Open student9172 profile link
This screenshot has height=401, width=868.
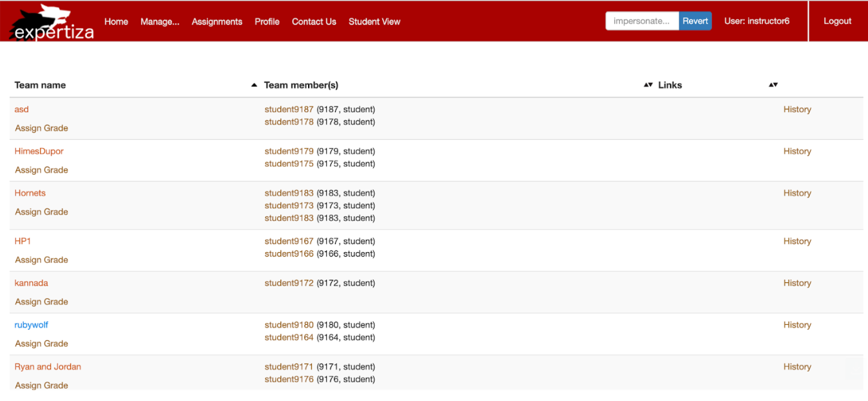click(289, 283)
